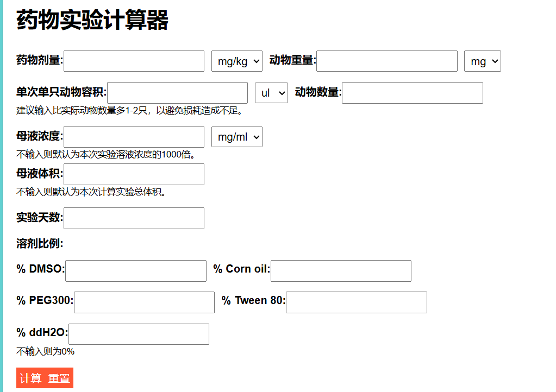Viewport: 556px width, 392px height.
Task: Select the 动物数量 input field
Action: click(x=412, y=93)
